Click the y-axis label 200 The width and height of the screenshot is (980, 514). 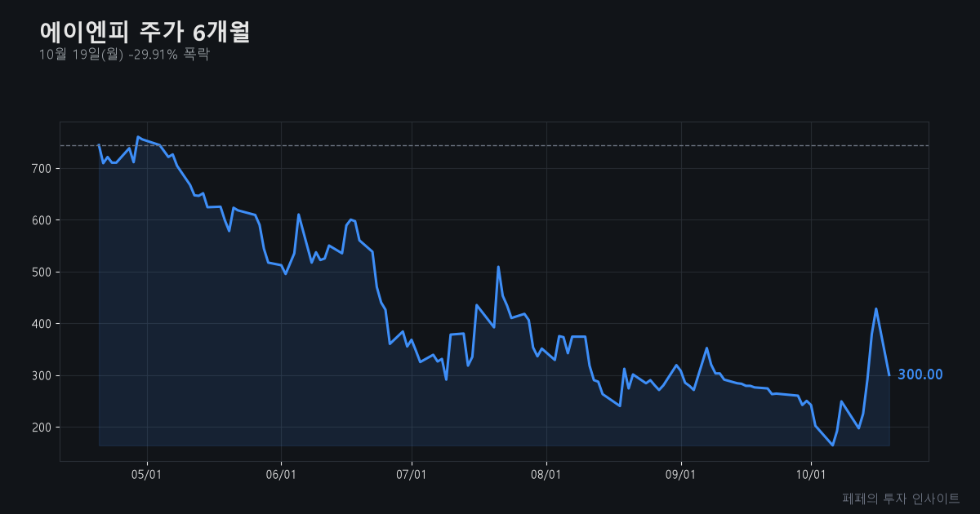pos(43,428)
